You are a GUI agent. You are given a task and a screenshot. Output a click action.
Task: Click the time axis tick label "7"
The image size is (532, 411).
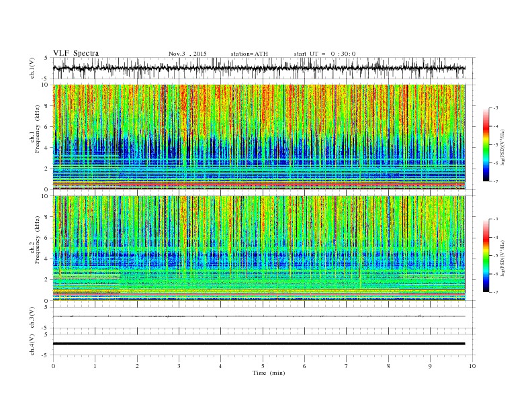click(x=347, y=366)
